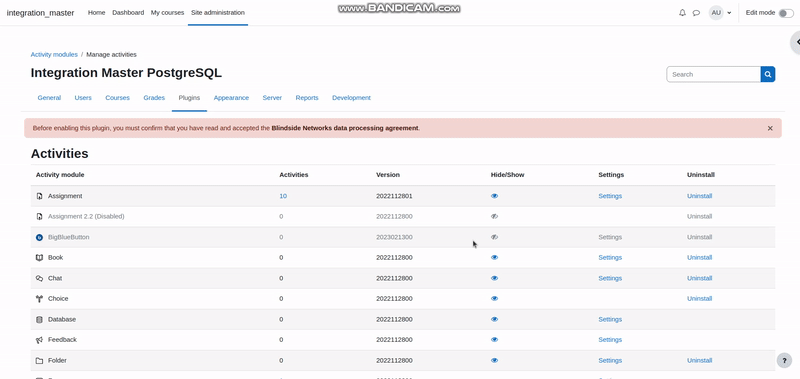Open Settings for BigBlueButton
800x379 pixels.
point(610,237)
